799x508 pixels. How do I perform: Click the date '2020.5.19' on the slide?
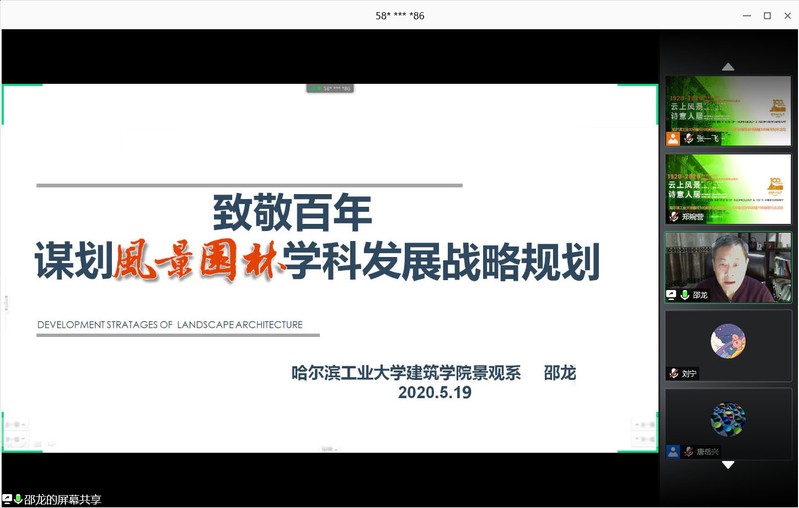tap(435, 392)
